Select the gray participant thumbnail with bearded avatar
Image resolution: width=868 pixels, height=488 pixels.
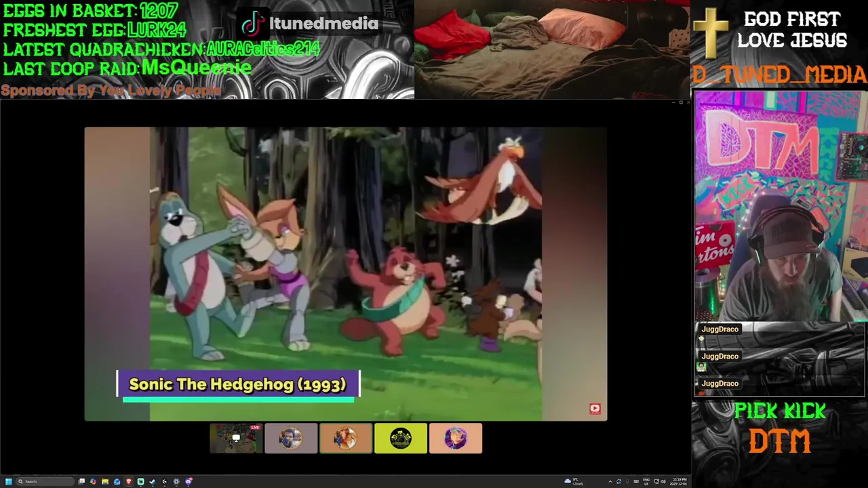pyautogui.click(x=291, y=438)
